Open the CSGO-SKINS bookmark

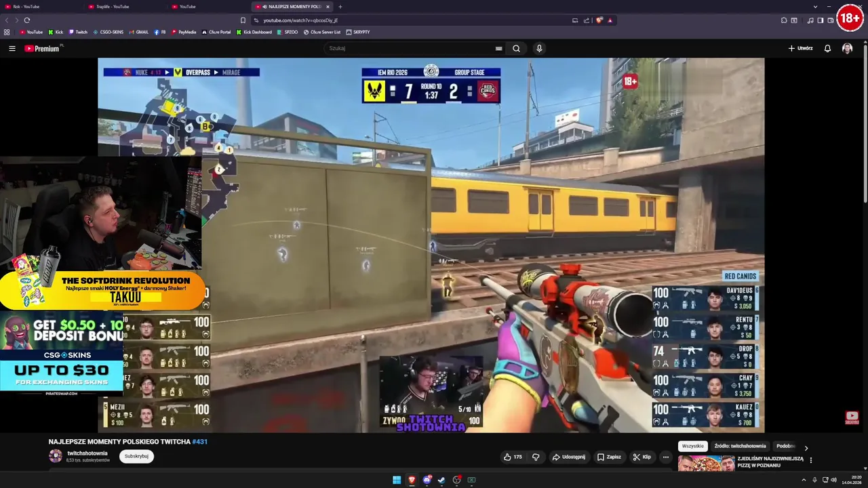click(x=108, y=32)
